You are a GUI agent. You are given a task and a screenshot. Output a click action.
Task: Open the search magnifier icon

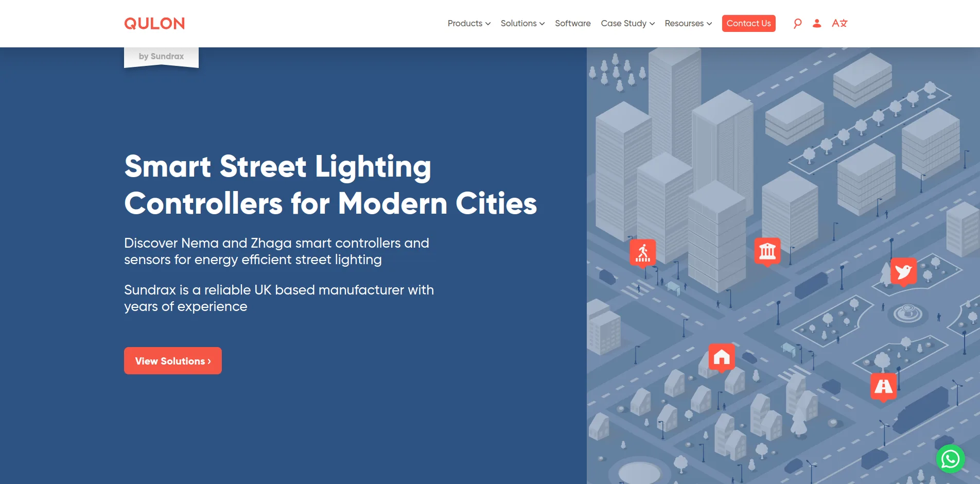(x=797, y=24)
